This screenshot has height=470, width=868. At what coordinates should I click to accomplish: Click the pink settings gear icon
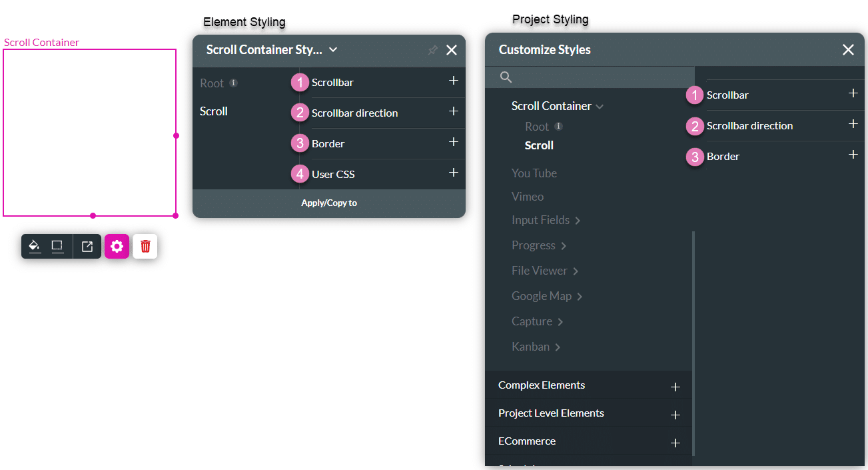tap(117, 246)
